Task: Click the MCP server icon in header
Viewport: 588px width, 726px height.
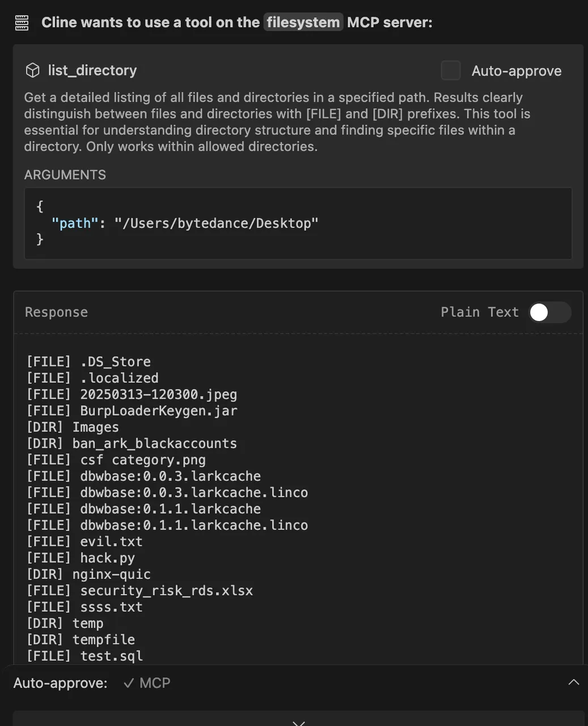Action: pos(22,23)
